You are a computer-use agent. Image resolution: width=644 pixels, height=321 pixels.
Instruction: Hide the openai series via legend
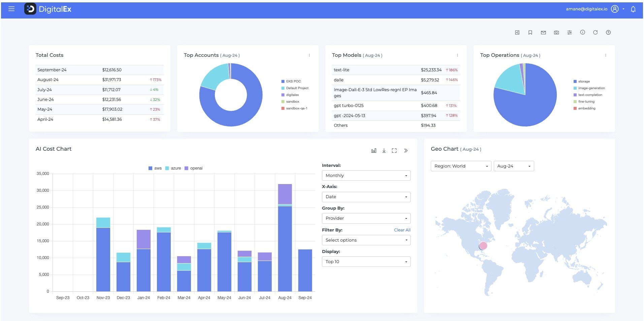193,168
